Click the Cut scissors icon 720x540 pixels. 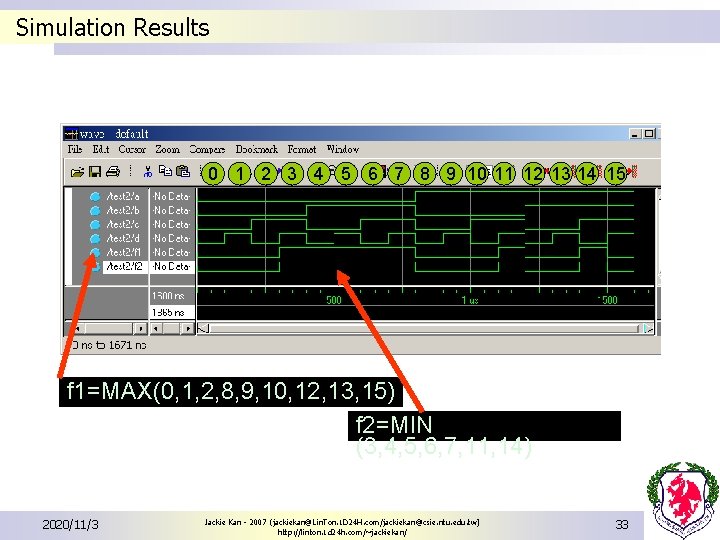(147, 172)
